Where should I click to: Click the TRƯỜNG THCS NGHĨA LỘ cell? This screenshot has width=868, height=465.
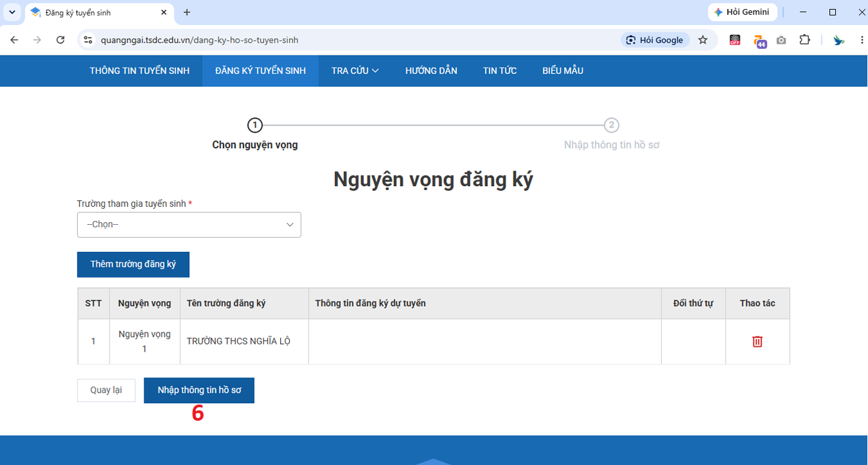pos(244,341)
